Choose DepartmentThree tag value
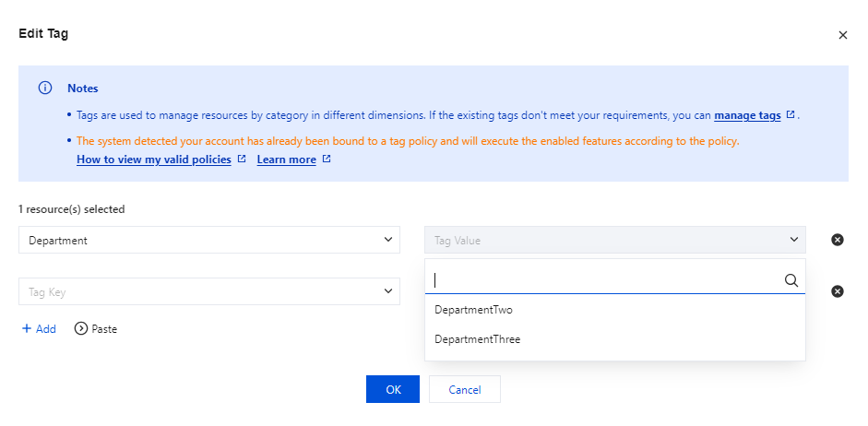The width and height of the screenshot is (868, 426). coord(478,339)
